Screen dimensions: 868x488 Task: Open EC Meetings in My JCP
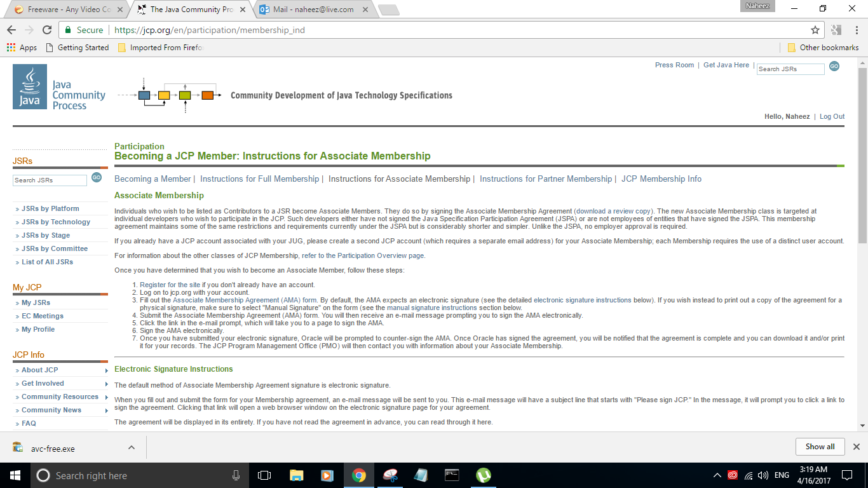click(x=43, y=316)
